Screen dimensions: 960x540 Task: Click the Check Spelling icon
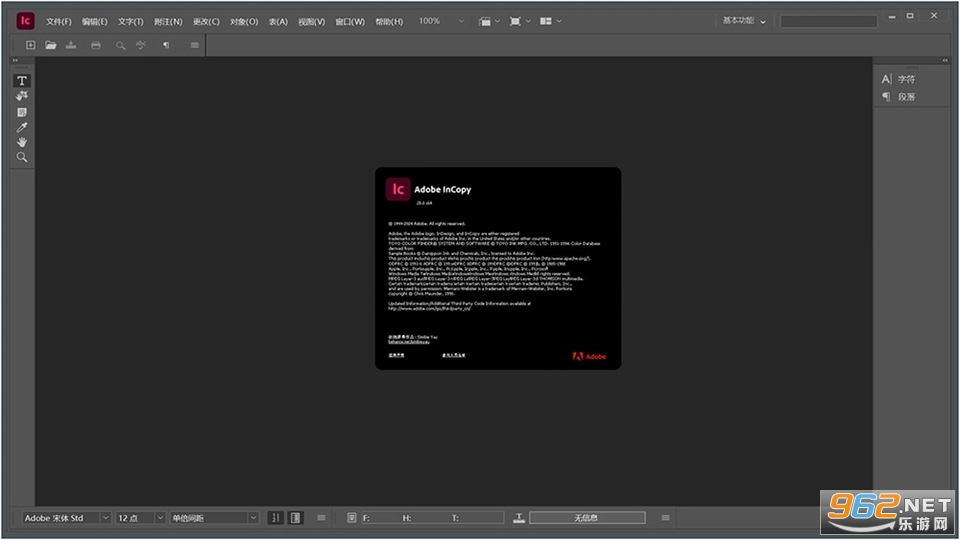point(141,45)
